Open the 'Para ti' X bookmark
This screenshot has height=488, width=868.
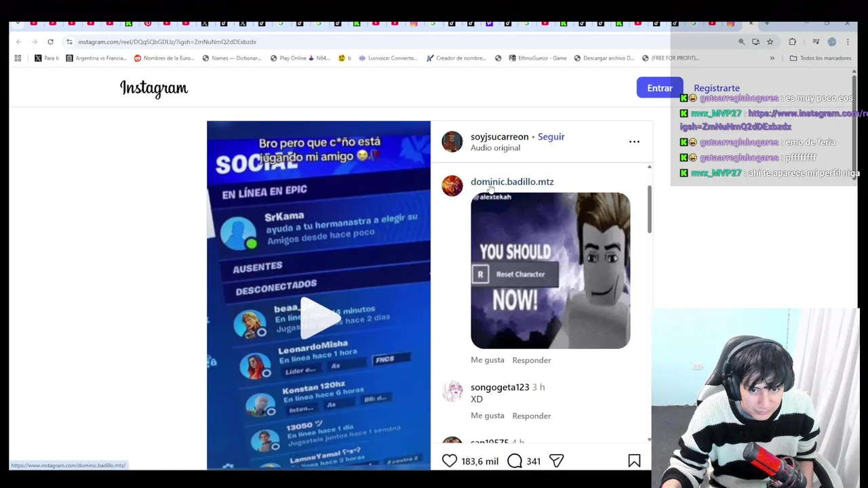pos(47,58)
